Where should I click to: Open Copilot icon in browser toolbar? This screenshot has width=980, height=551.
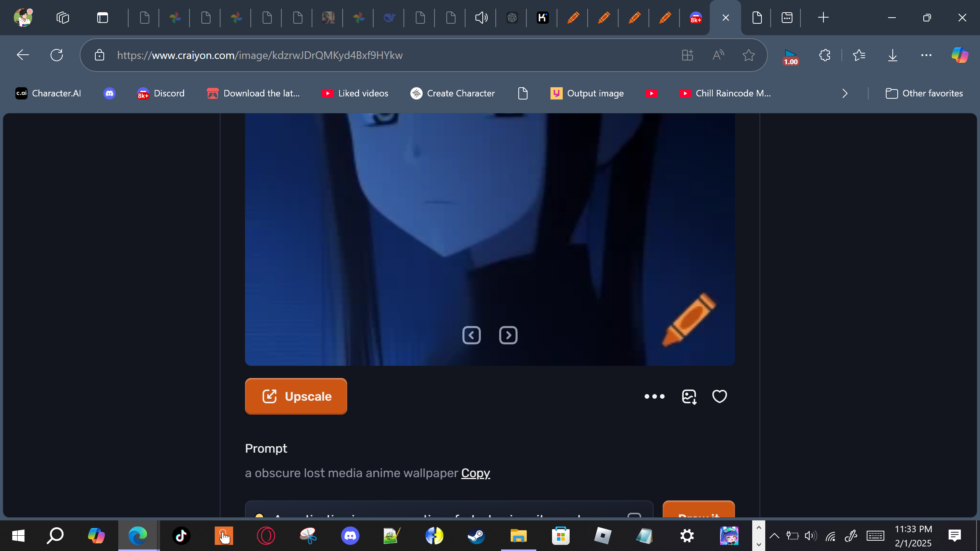959,55
